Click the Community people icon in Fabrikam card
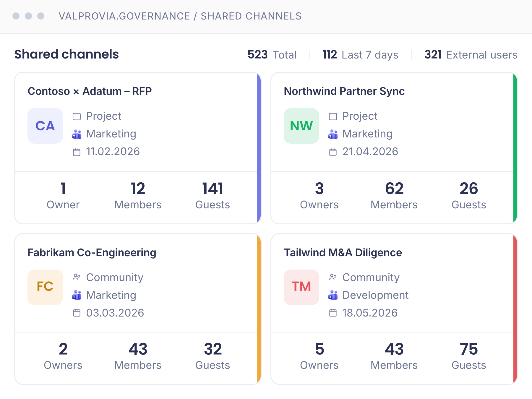Image resolution: width=532 pixels, height=399 pixels. pos(77,277)
